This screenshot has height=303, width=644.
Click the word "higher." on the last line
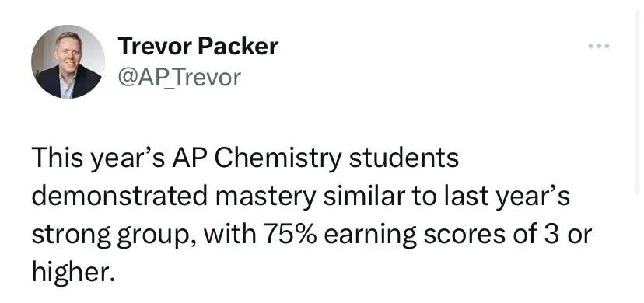pos(72,272)
